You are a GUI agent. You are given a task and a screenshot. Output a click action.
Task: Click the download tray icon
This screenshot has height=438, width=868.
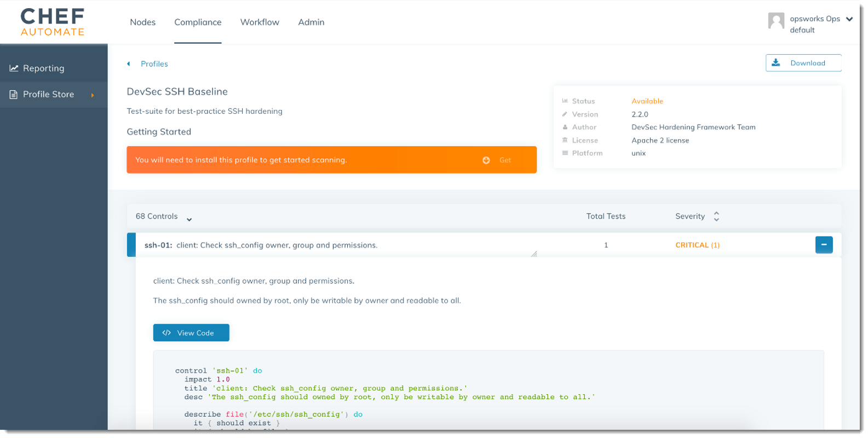(776, 63)
